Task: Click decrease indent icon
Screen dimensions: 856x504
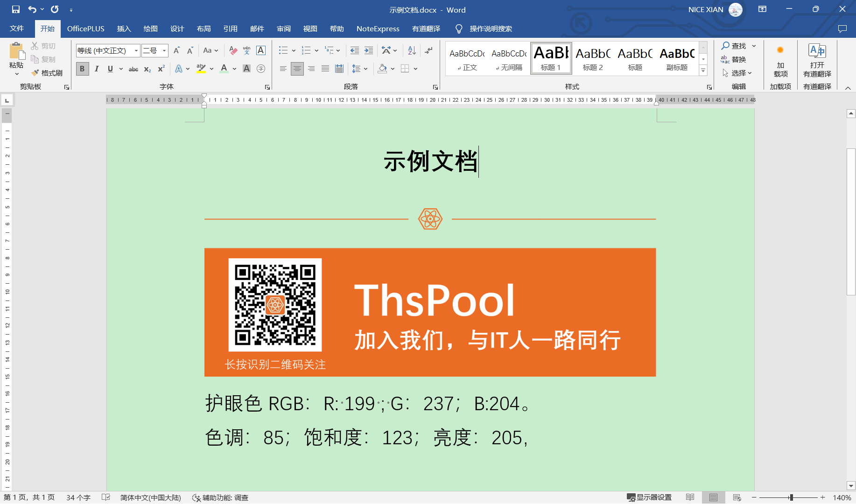Action: pyautogui.click(x=355, y=50)
